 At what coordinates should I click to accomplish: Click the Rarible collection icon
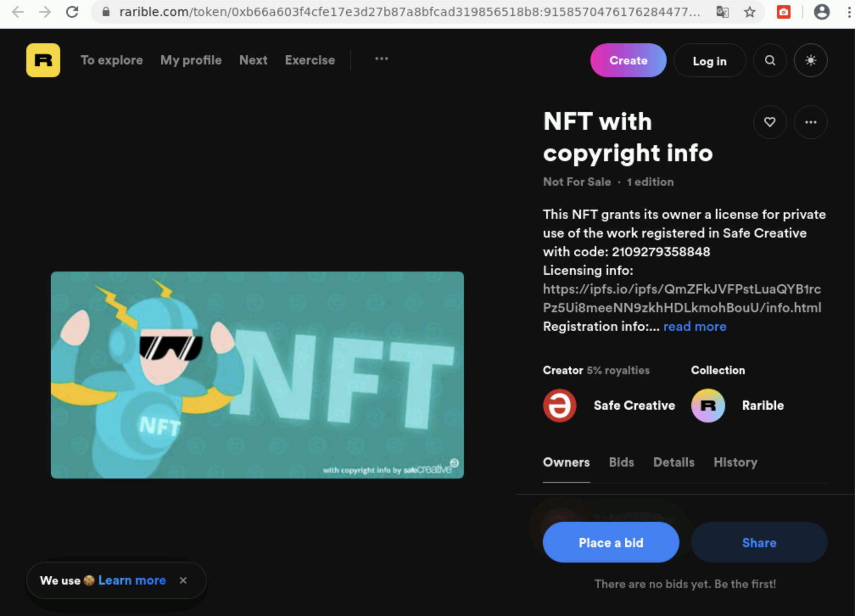[x=707, y=406]
